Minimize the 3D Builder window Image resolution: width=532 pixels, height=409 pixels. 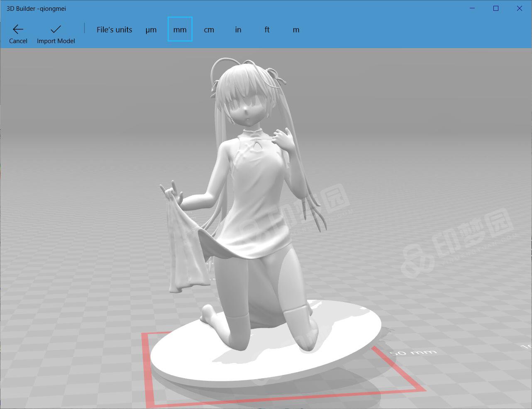[472, 8]
